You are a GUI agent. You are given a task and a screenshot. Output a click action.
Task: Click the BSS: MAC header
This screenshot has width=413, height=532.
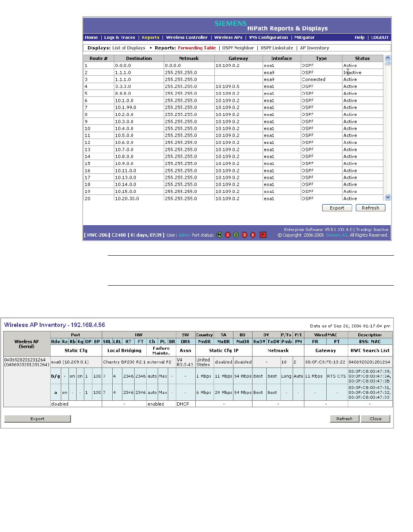(370, 342)
